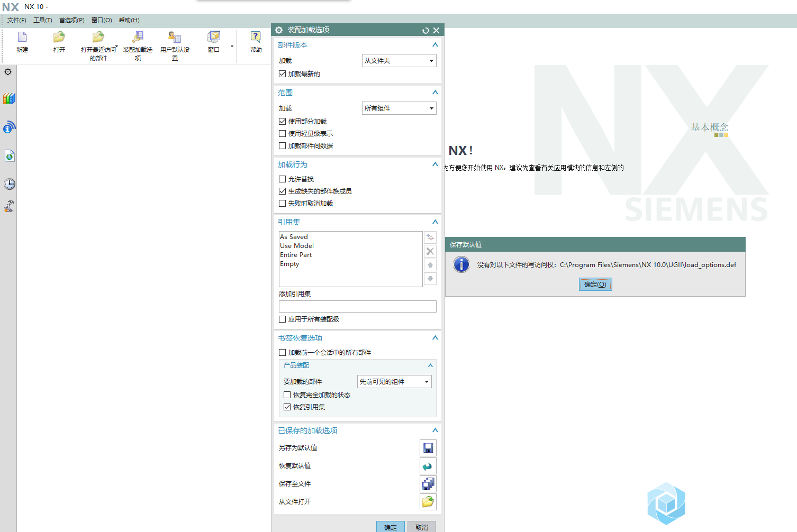Toggle 使用部分加载 checkbox
Screen dimensions: 797x532
282,122
